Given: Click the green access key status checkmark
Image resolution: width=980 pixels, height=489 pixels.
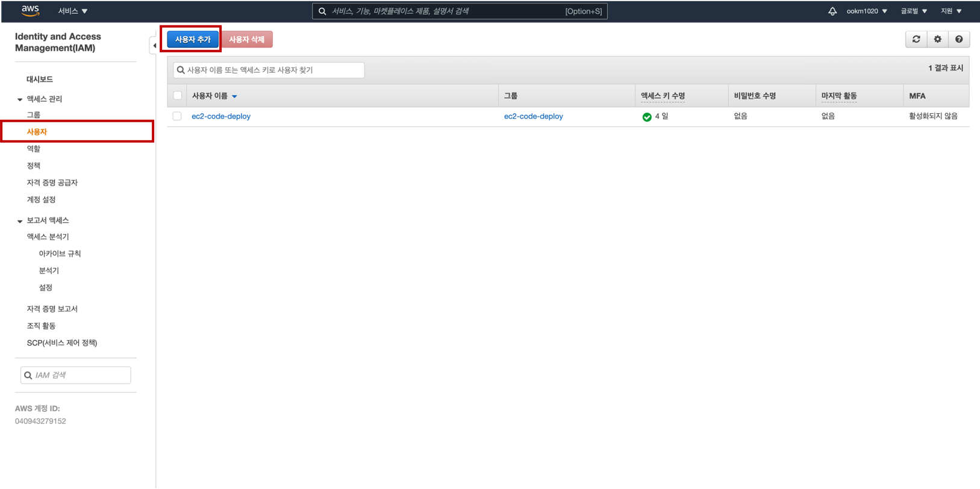Looking at the screenshot, I should [x=647, y=117].
